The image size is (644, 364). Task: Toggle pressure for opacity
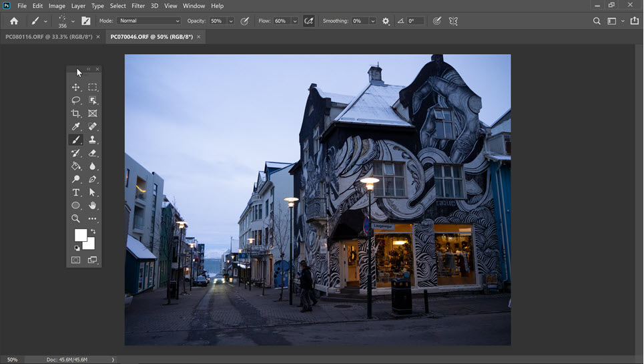point(244,21)
